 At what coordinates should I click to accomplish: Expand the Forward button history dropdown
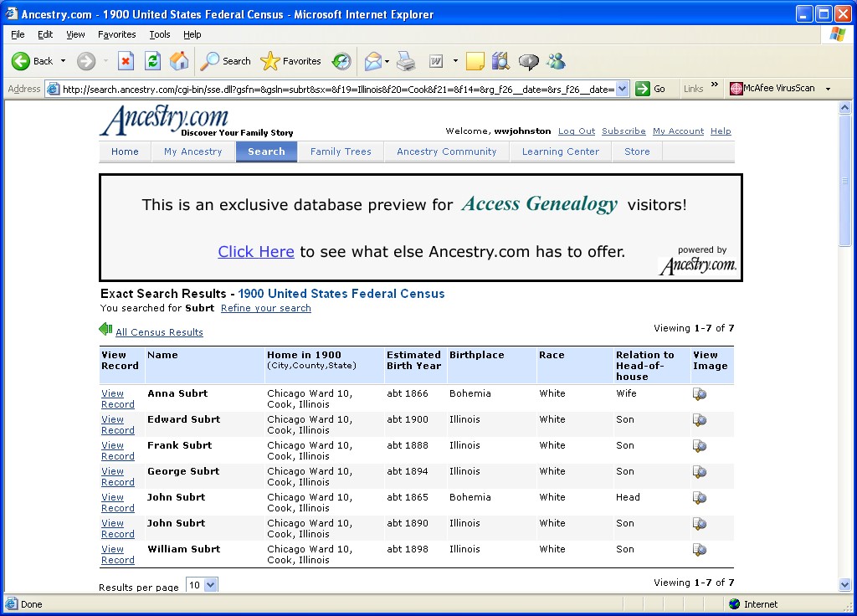[105, 61]
